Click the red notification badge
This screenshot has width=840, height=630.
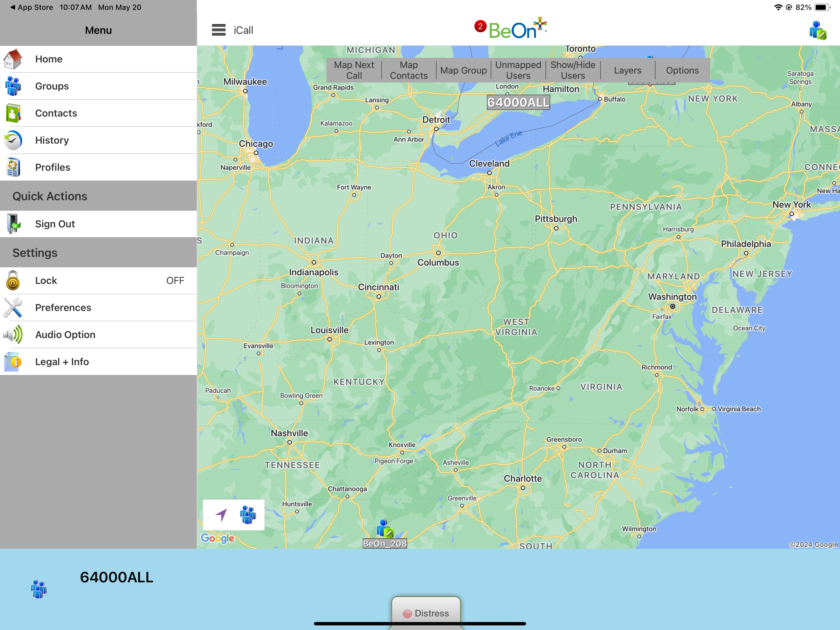tap(480, 26)
